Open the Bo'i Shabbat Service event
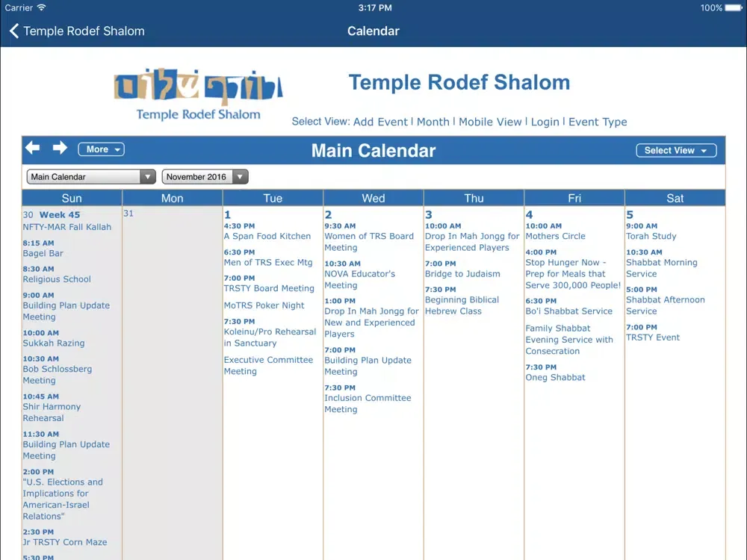 (568, 311)
